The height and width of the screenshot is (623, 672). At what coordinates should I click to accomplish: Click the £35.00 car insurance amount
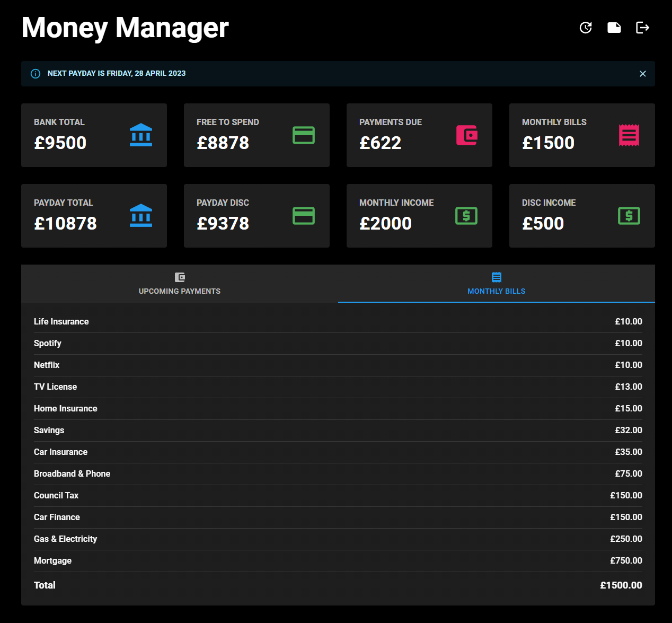pyautogui.click(x=629, y=452)
